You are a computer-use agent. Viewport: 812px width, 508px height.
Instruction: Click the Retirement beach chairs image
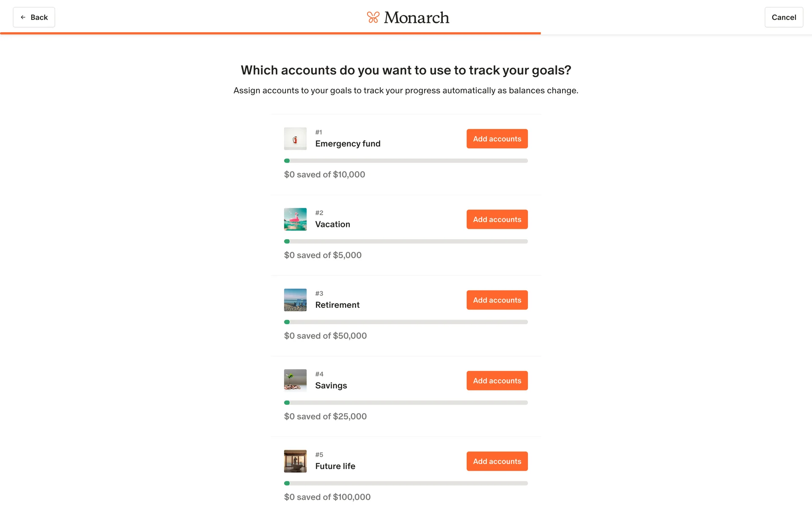click(295, 300)
